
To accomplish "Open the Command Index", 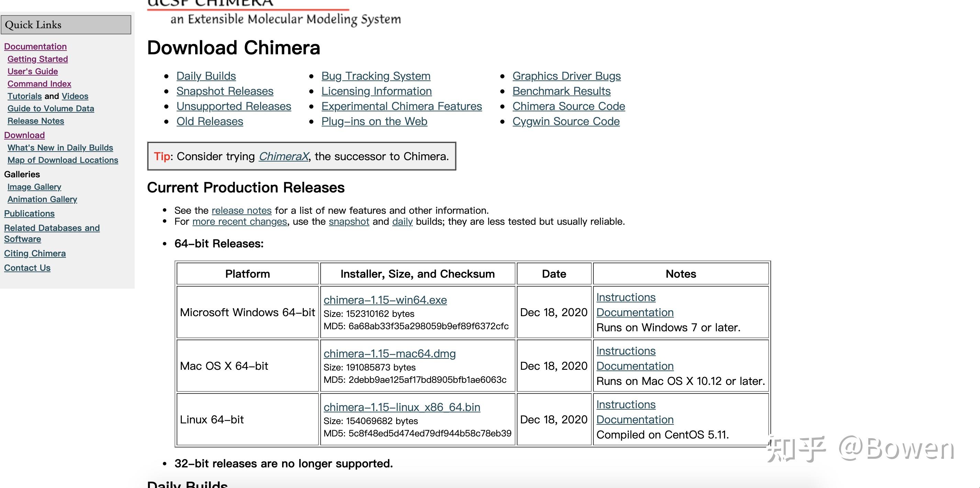I will point(39,84).
